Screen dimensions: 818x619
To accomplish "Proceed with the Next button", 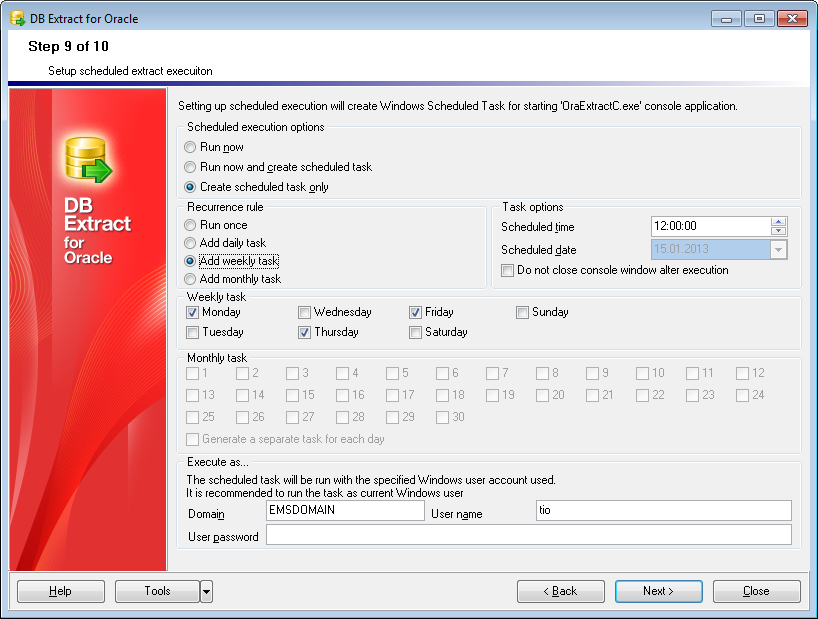I will [x=658, y=591].
